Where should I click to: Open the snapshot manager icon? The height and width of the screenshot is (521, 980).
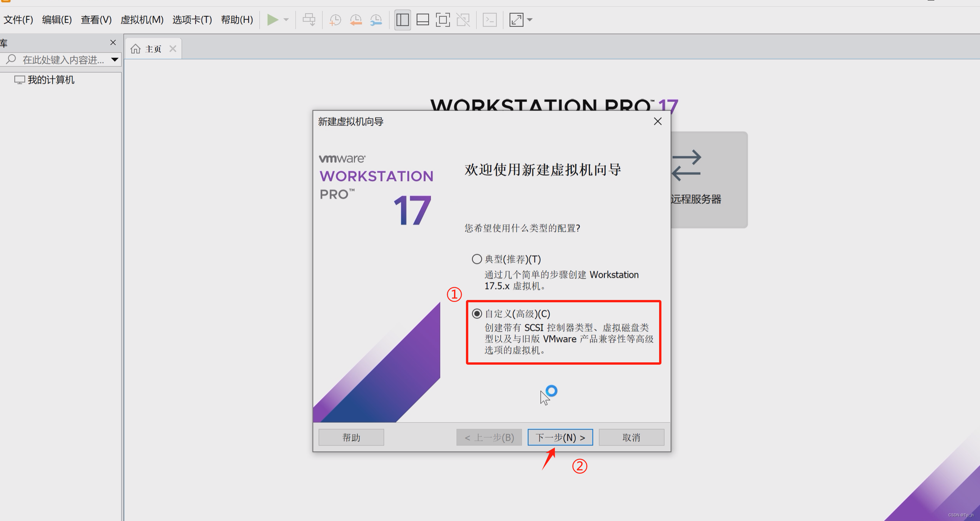(376, 20)
